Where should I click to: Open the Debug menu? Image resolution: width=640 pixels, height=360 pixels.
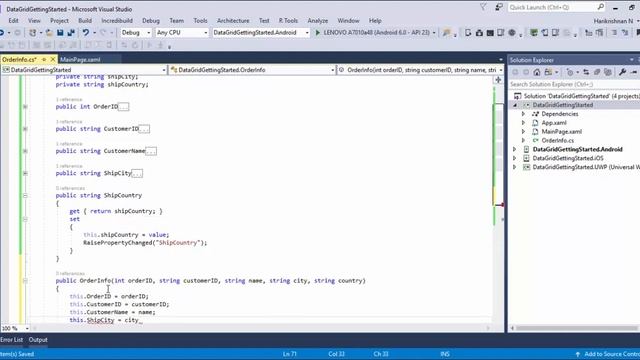(x=151, y=20)
